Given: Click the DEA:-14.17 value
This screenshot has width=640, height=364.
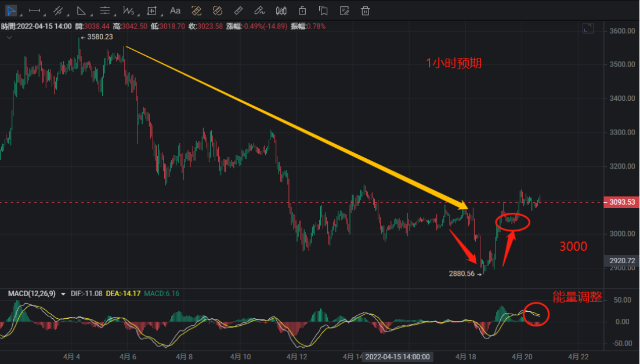Looking at the screenshot, I should coord(123,293).
